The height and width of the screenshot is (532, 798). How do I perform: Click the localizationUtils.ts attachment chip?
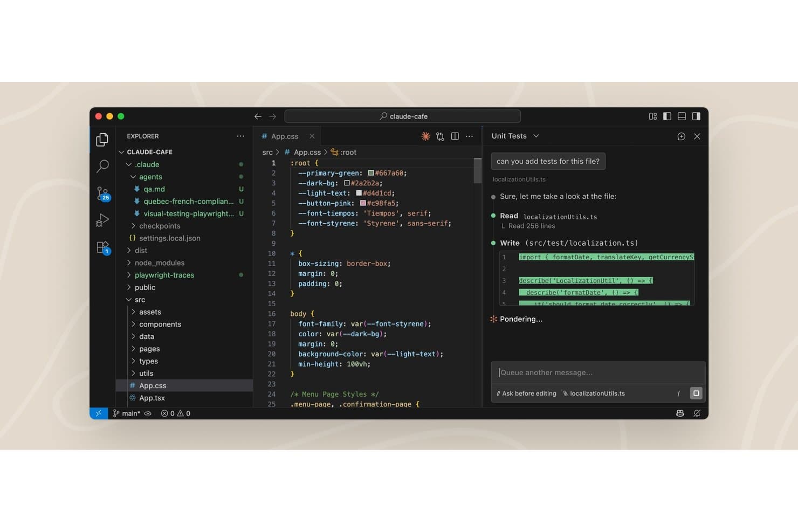pyautogui.click(x=594, y=393)
